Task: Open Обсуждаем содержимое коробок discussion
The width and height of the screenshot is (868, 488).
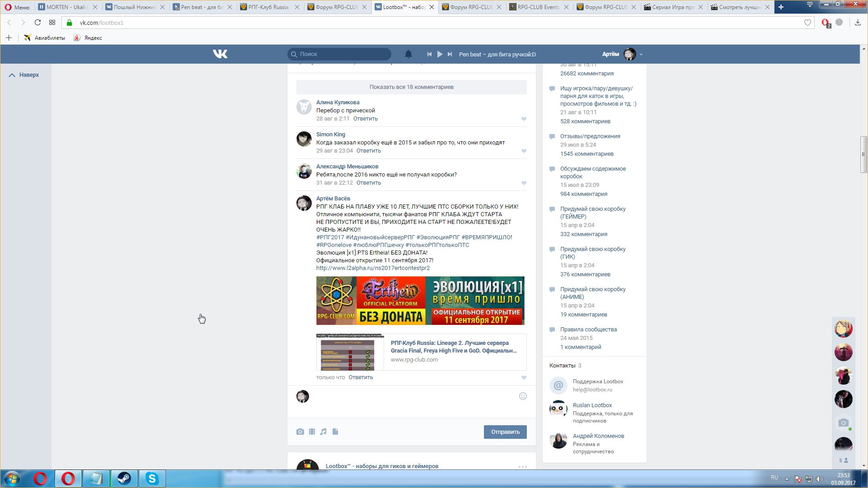Action: pyautogui.click(x=593, y=172)
